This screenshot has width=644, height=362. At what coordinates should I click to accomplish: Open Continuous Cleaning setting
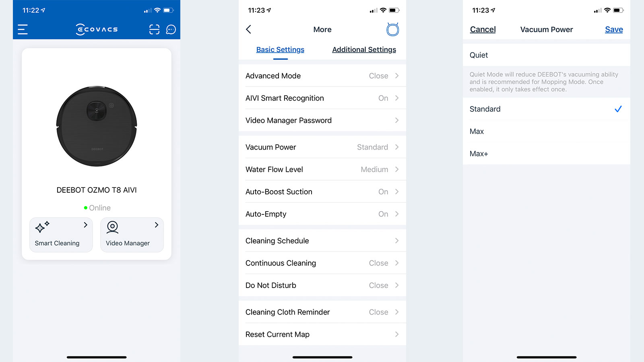point(322,263)
